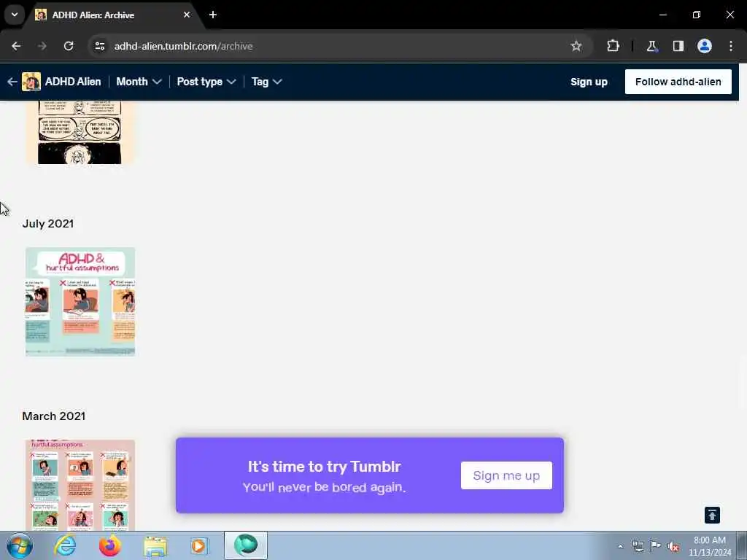Click the Tumblr back arrow in header
The width and height of the screenshot is (747, 560).
pos(12,82)
